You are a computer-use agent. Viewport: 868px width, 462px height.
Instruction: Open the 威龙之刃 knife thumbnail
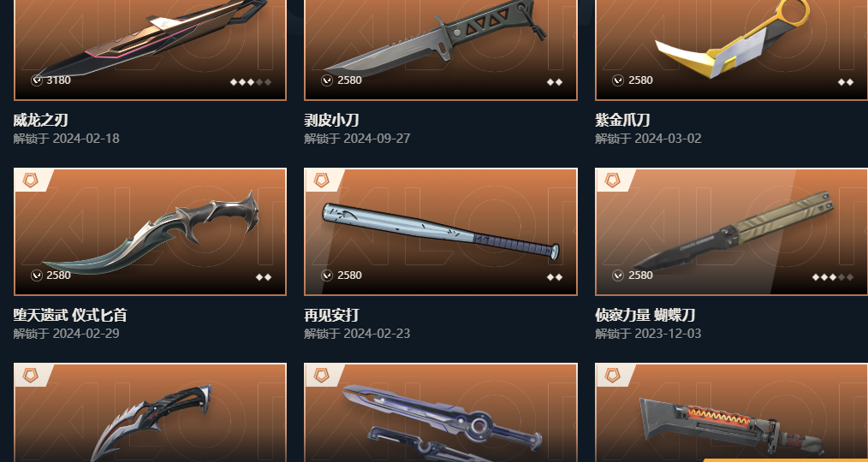point(150,50)
